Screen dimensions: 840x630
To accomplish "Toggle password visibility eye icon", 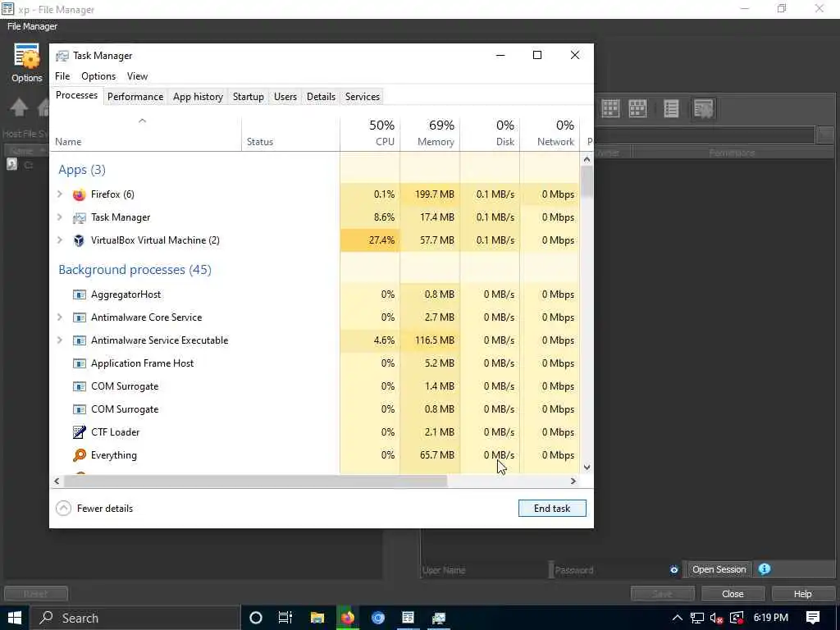I will tap(674, 570).
